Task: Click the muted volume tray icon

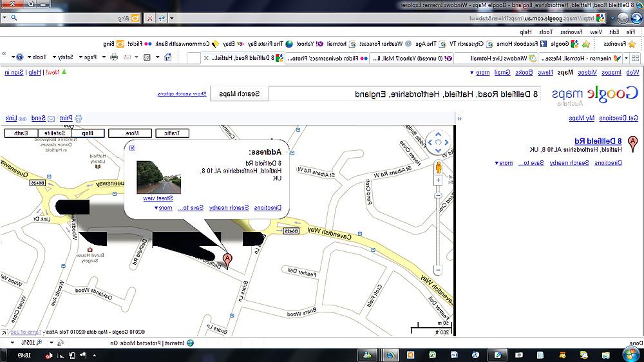Action: coord(49,355)
